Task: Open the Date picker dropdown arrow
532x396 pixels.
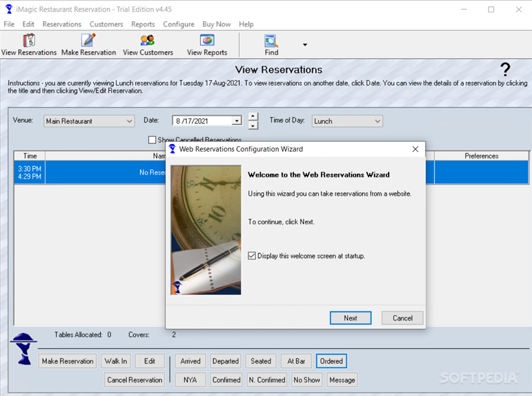Action: point(237,120)
